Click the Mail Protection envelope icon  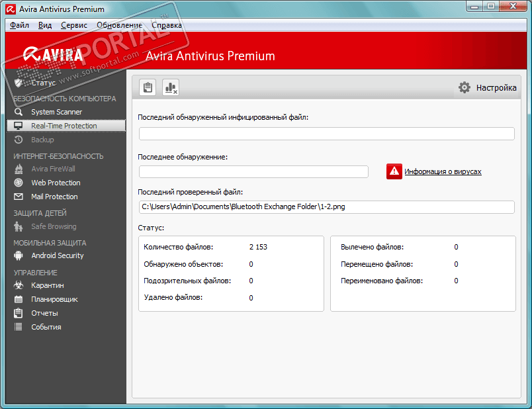tap(19, 197)
